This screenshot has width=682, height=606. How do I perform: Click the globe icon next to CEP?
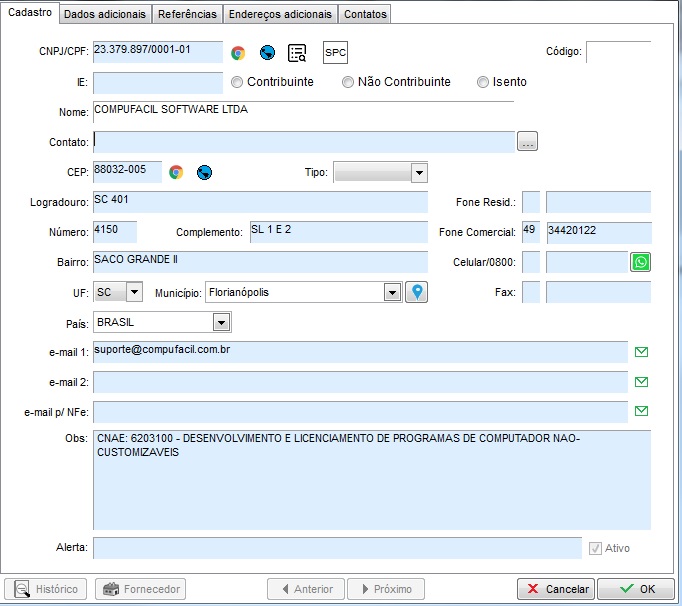coord(205,172)
